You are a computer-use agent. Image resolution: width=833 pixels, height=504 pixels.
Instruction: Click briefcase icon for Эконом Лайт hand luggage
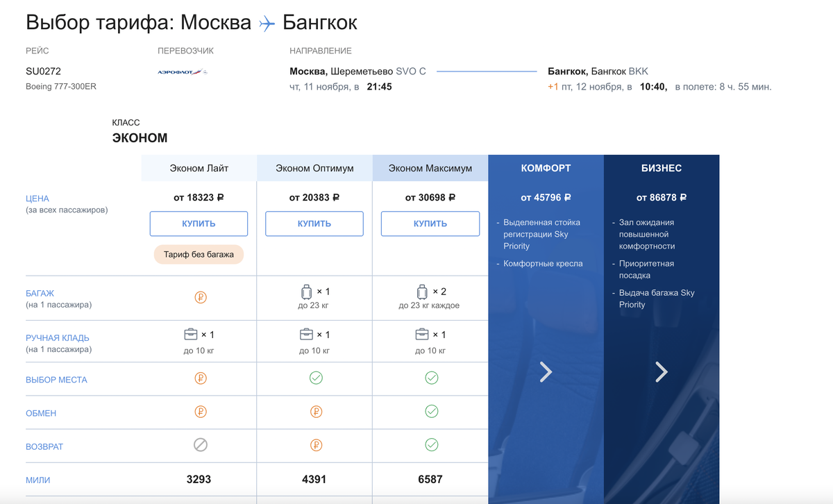tap(190, 335)
